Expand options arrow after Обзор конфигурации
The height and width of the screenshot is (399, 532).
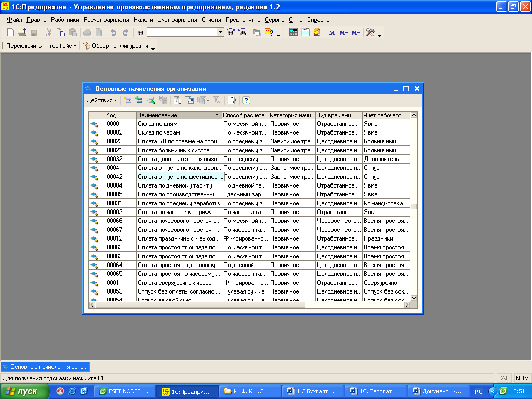[x=153, y=49]
